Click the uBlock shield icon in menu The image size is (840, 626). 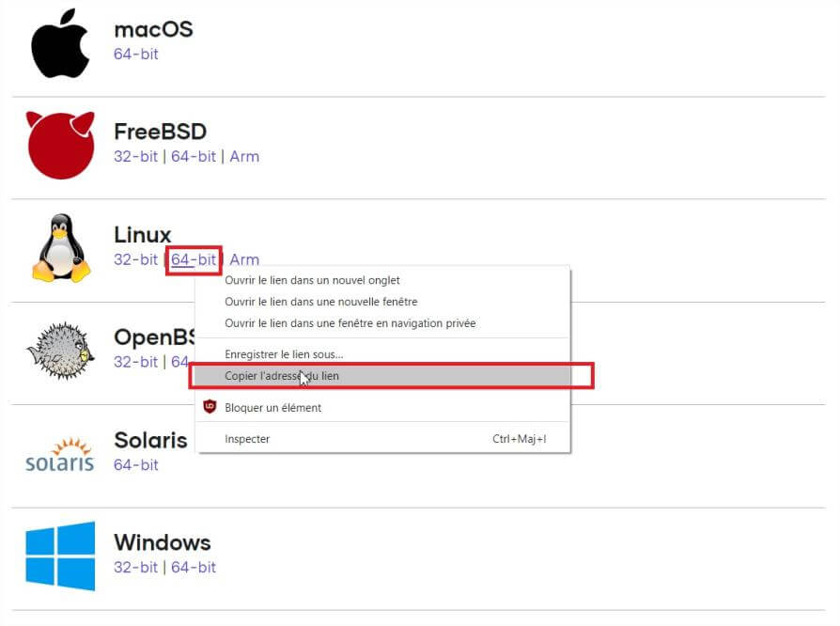(x=210, y=407)
